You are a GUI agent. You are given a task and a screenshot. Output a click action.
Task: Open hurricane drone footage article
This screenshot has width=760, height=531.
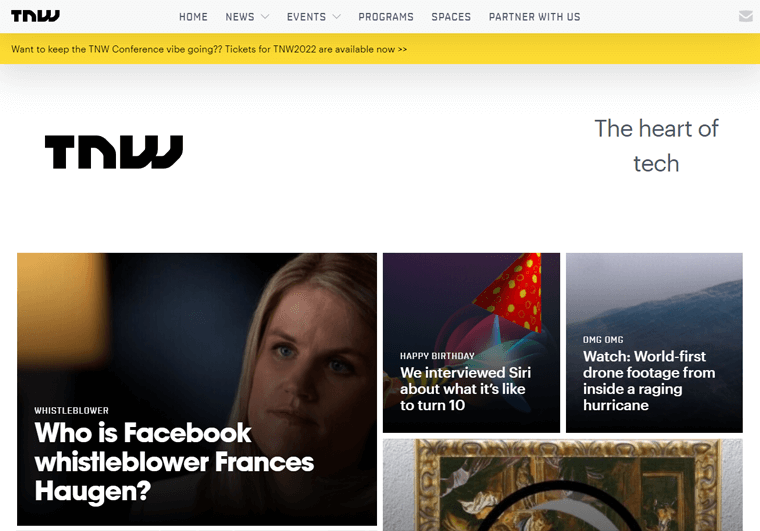649,380
